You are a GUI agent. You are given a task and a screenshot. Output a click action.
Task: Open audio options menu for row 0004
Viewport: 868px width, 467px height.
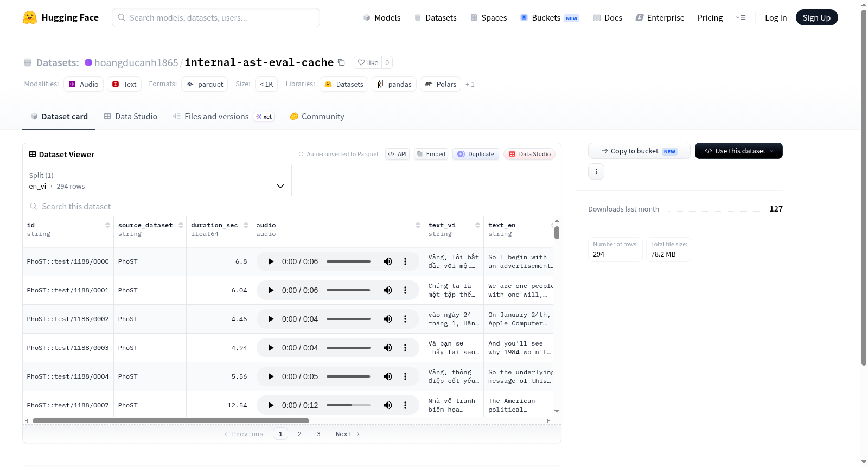405,376
